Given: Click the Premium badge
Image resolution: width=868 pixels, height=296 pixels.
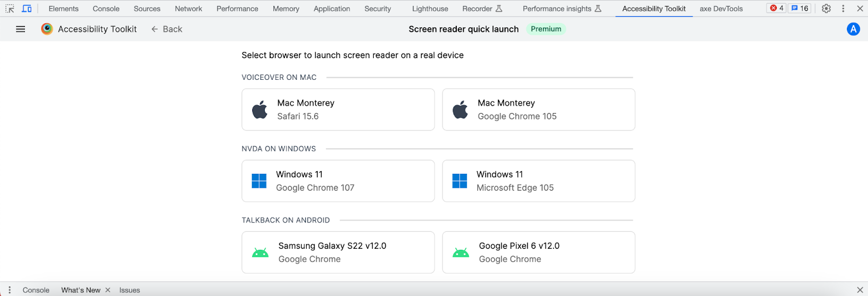Looking at the screenshot, I should pyautogui.click(x=546, y=29).
